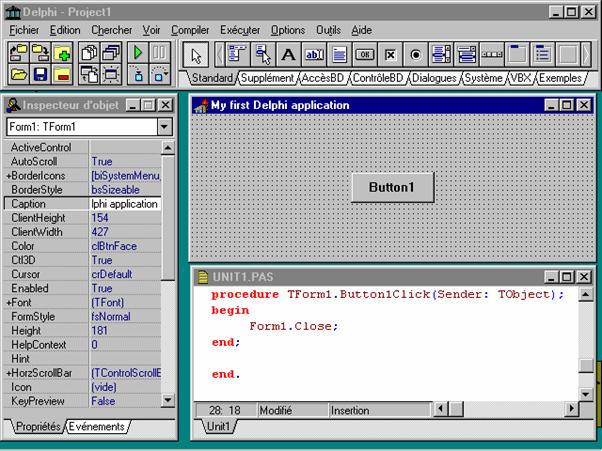The height and width of the screenshot is (451, 602).
Task: Switch to the Dialogues palette tab
Action: pyautogui.click(x=434, y=78)
